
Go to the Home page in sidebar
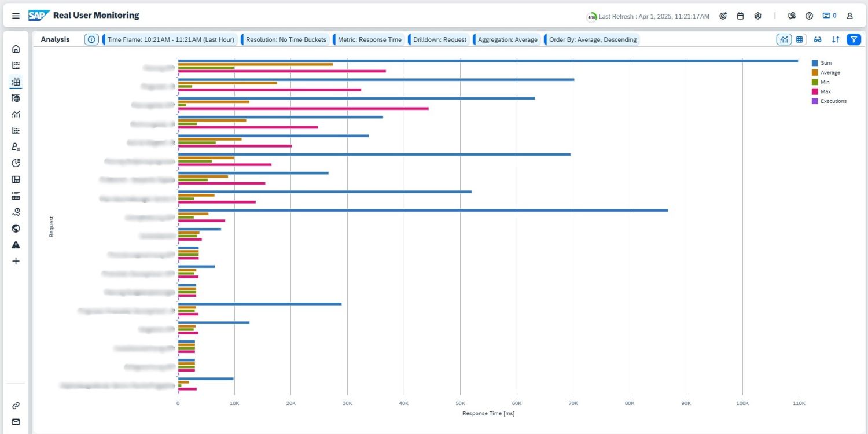[x=16, y=49]
